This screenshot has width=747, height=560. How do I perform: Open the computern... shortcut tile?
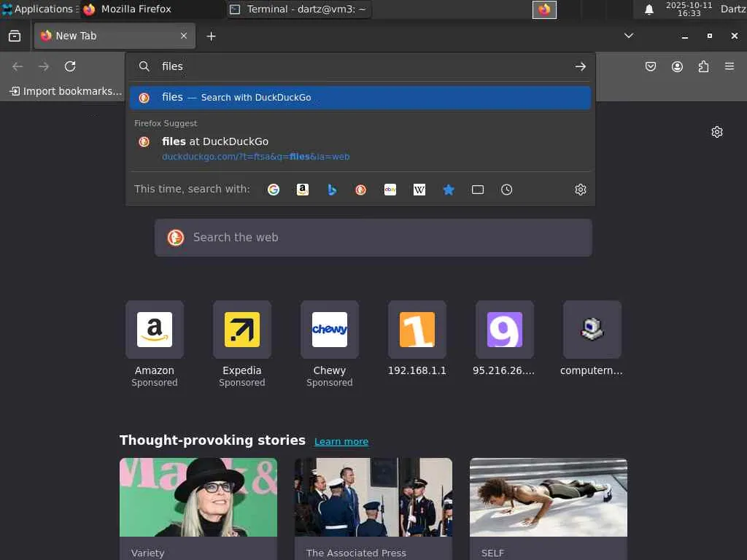592,339
